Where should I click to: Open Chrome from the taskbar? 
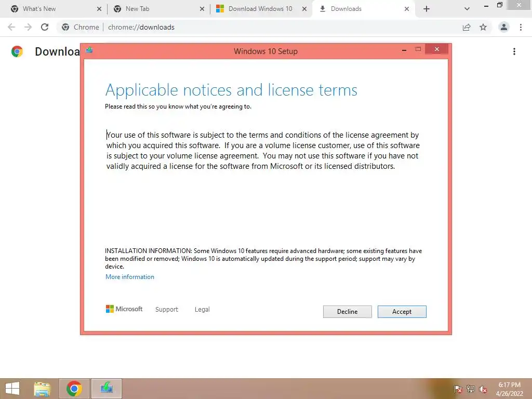point(74,389)
